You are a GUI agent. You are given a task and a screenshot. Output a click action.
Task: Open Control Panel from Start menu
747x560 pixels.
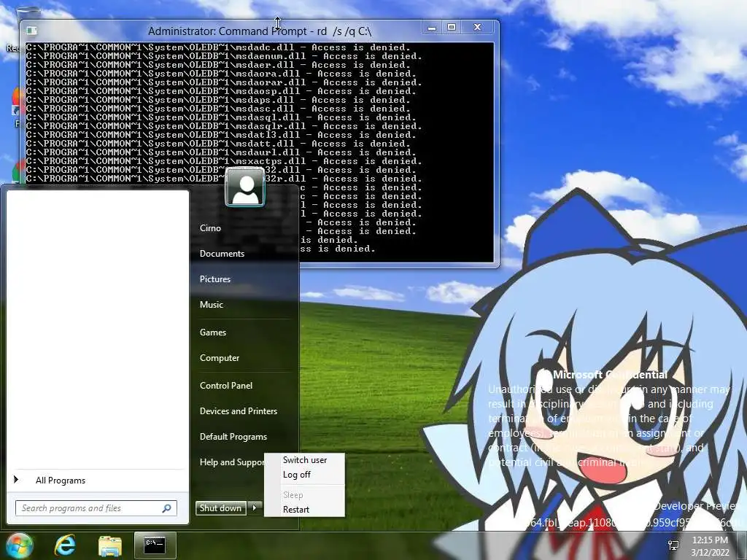[x=226, y=386]
